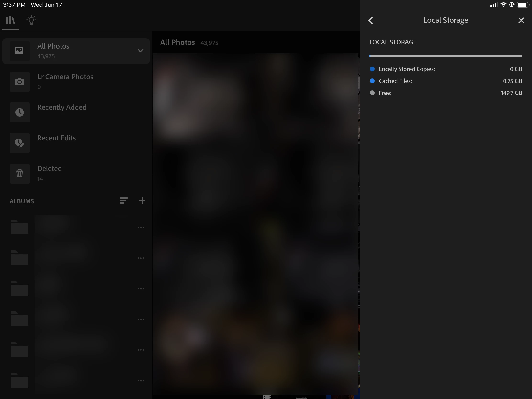532x399 pixels.
Task: Select All Photos in the sidebar
Action: (53, 46)
